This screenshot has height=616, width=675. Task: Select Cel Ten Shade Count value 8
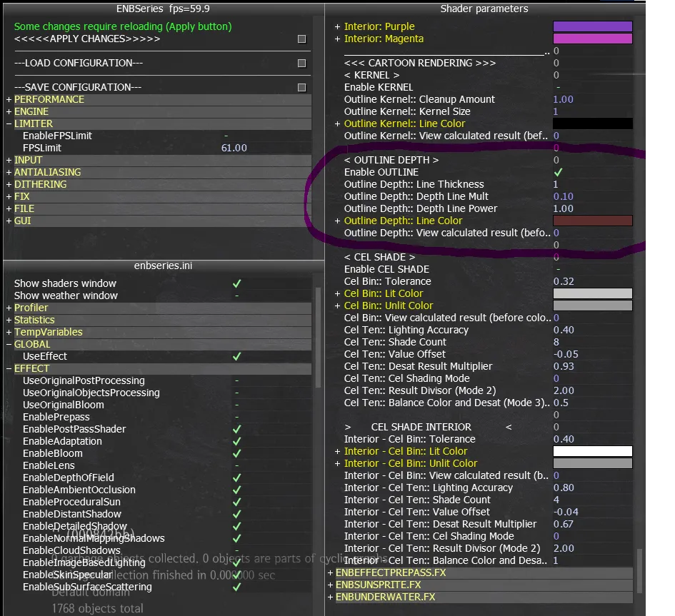[x=556, y=342]
